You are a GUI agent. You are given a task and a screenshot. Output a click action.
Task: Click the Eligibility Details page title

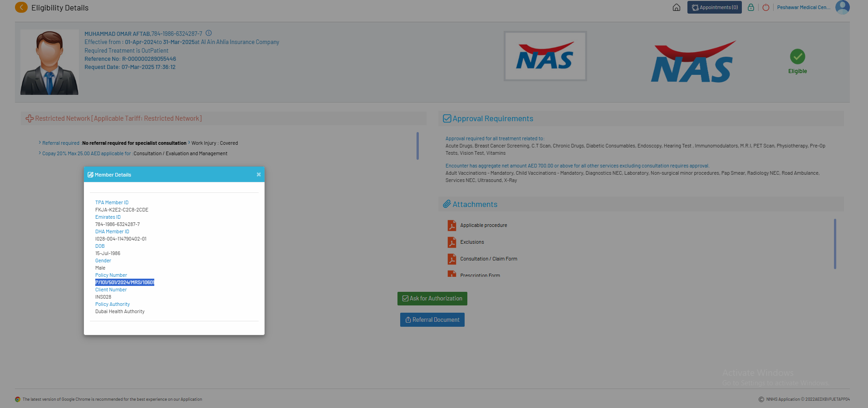pyautogui.click(x=60, y=8)
